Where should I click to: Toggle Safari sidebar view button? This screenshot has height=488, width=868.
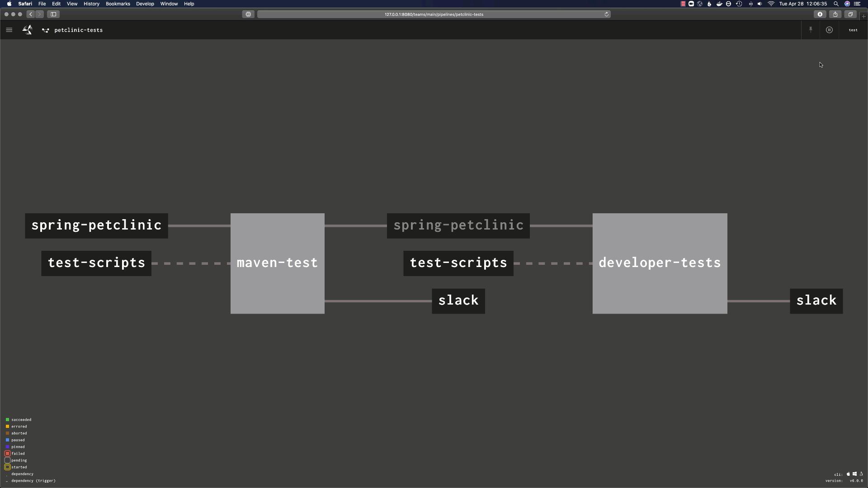53,14
